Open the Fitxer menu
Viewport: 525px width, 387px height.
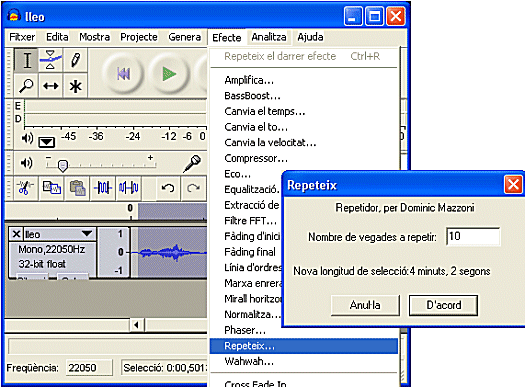tap(22, 37)
